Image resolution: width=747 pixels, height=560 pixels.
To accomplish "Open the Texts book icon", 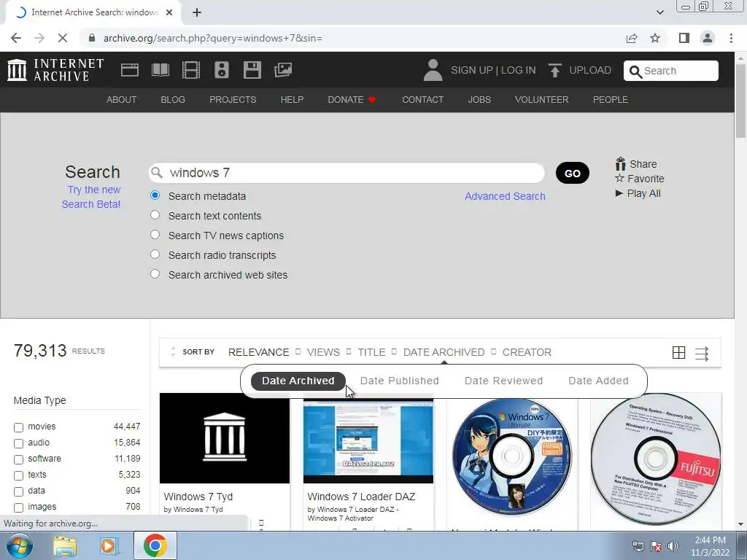I will pos(160,70).
